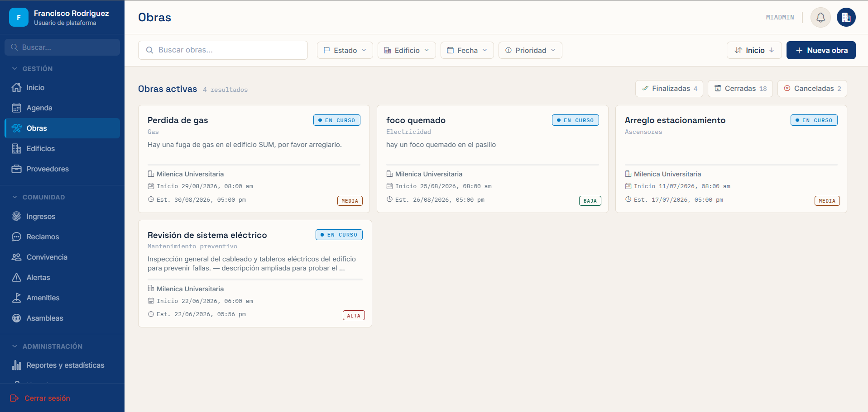868x412 pixels.
Task: Open Amenities icon in sidebar
Action: point(16,298)
